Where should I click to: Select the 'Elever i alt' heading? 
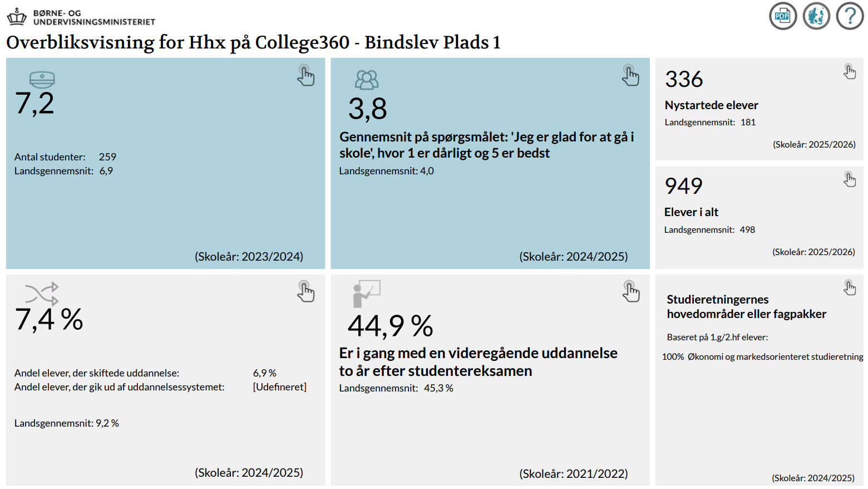[691, 212]
